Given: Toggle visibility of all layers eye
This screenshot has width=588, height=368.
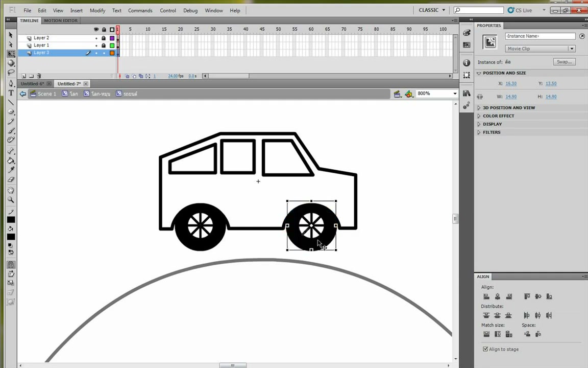Looking at the screenshot, I should click(96, 29).
